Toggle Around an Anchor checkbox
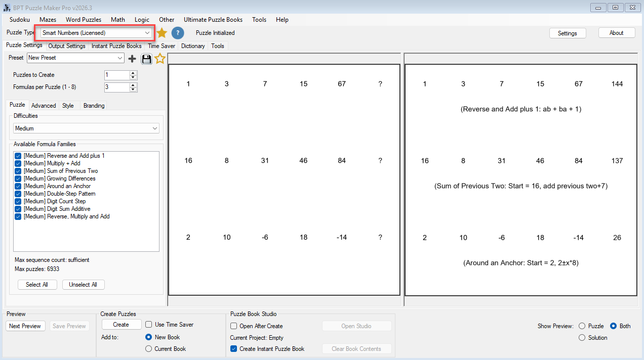The width and height of the screenshot is (644, 360). [18, 186]
